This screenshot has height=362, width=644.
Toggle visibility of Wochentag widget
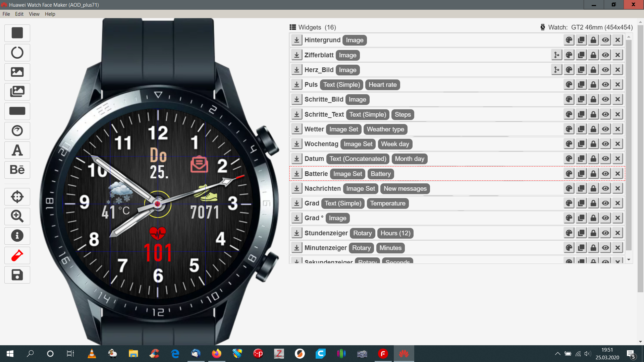605,144
